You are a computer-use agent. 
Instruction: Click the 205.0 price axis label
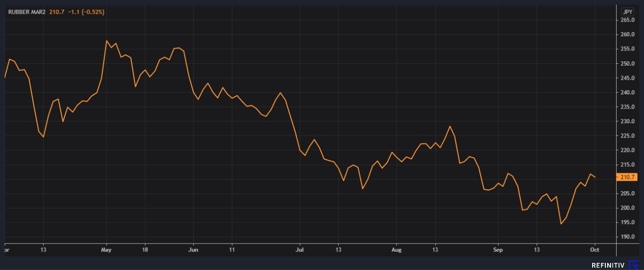[628, 194]
